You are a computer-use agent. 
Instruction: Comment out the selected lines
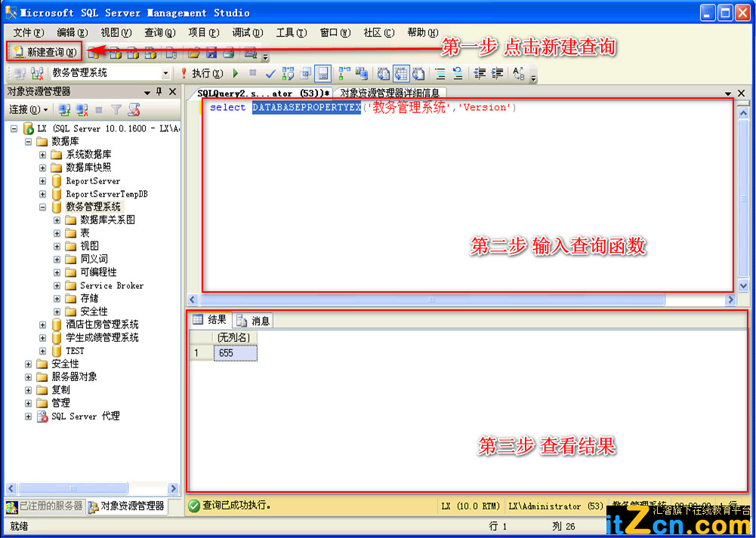click(440, 73)
